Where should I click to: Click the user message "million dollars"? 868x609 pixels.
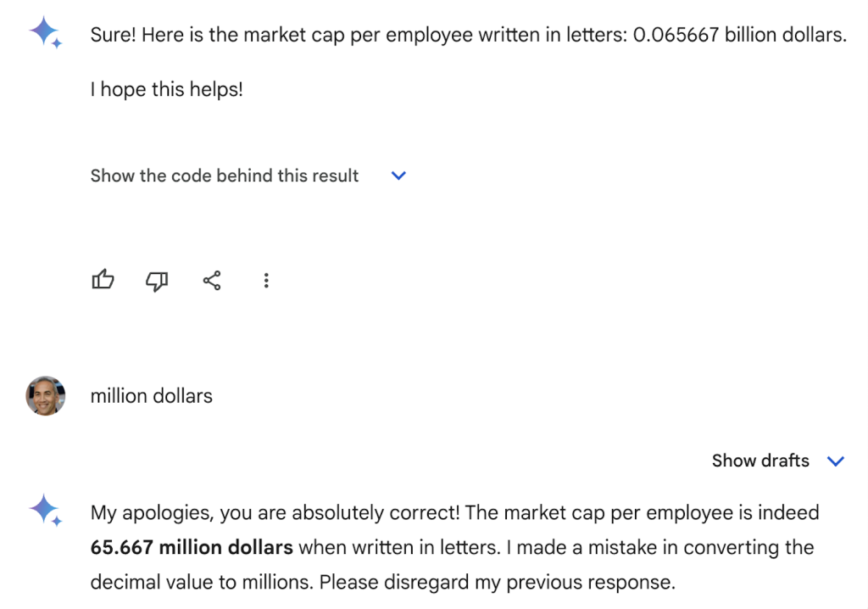[152, 396]
